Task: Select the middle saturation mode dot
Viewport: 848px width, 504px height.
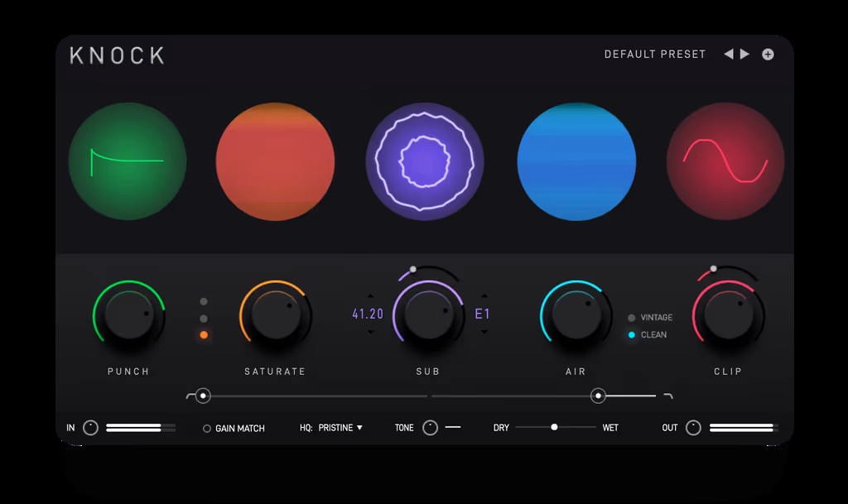Action: pyautogui.click(x=204, y=318)
